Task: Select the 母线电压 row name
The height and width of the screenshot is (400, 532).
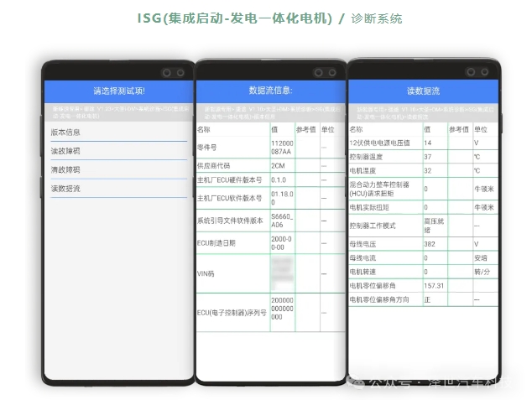Action: click(x=362, y=244)
